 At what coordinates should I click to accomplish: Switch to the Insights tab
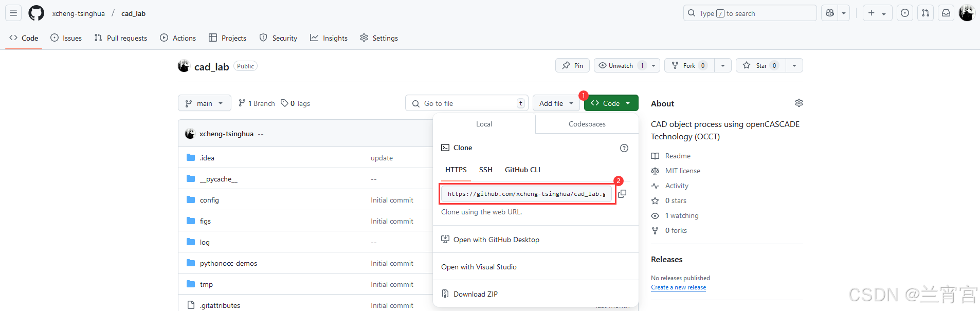[329, 38]
